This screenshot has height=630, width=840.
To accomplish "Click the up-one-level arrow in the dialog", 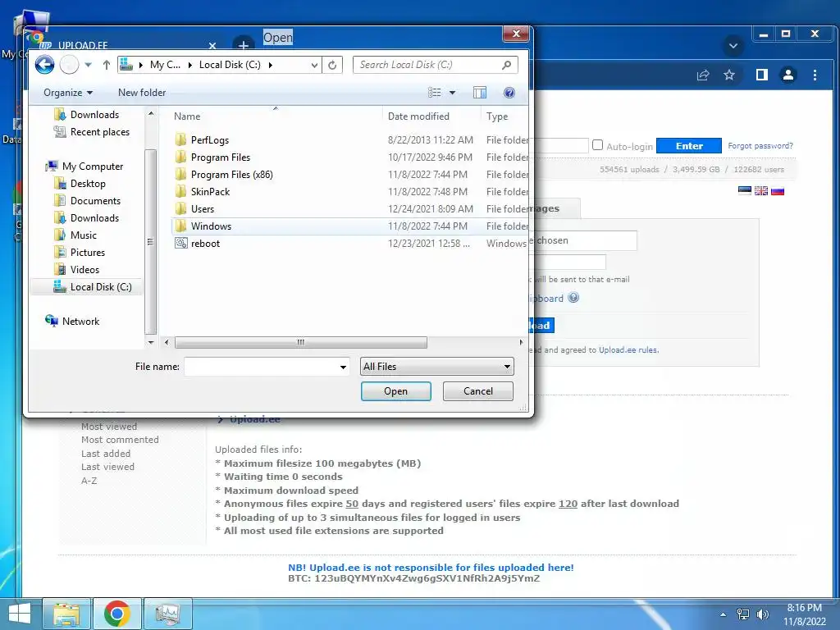I will [x=106, y=65].
